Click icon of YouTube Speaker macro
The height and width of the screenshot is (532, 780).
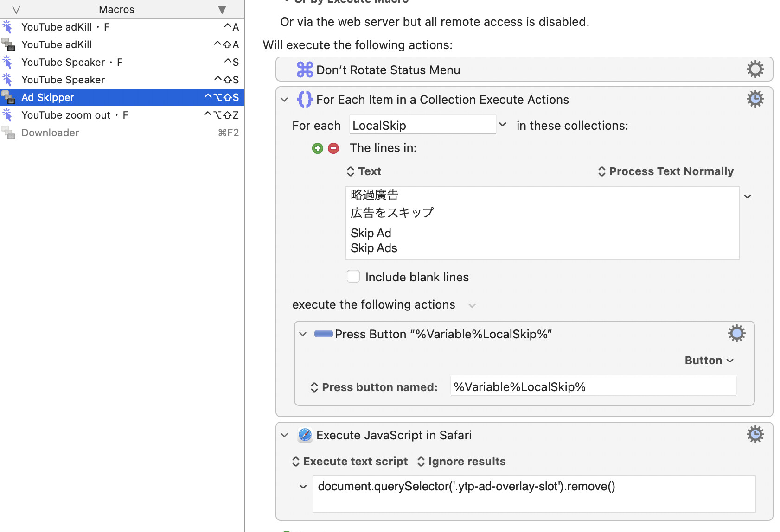point(8,80)
